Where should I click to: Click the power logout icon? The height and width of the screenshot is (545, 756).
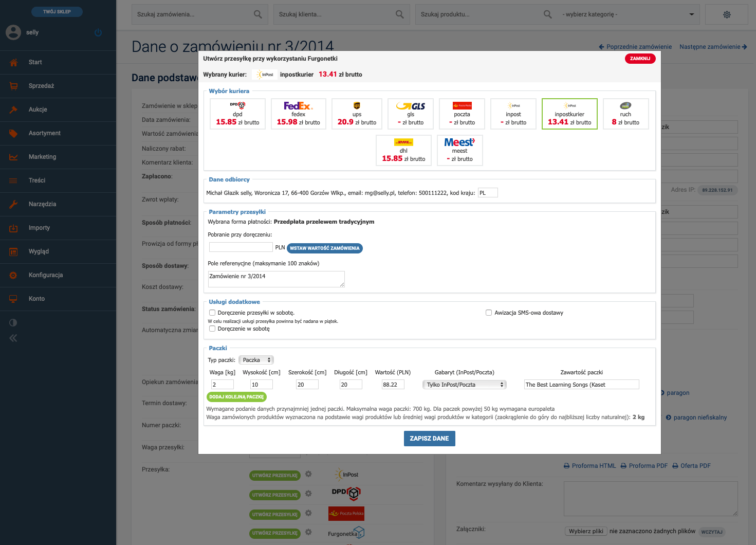pyautogui.click(x=98, y=32)
